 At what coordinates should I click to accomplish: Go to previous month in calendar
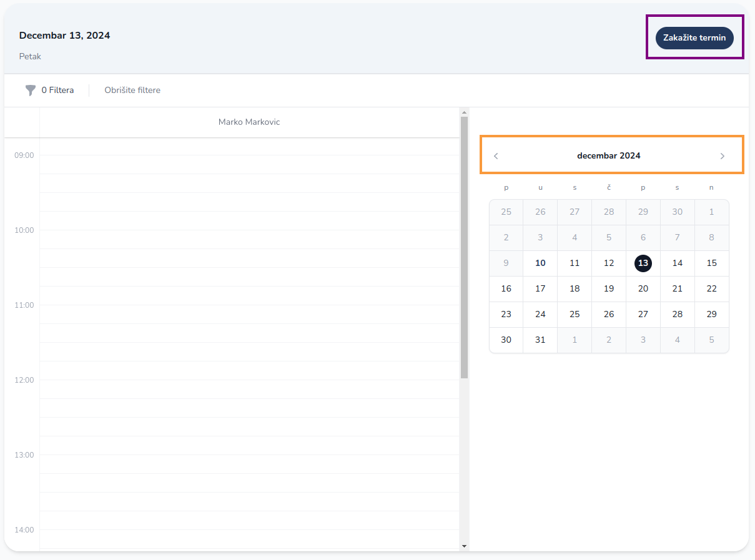[496, 156]
